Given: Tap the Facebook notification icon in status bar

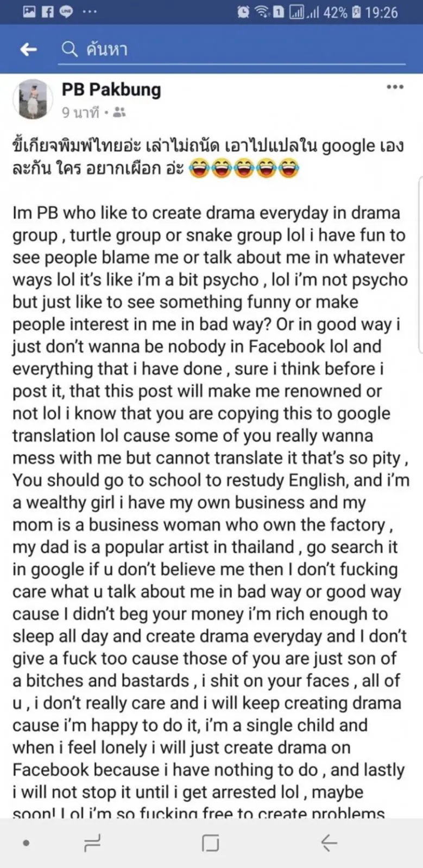Looking at the screenshot, I should [48, 12].
